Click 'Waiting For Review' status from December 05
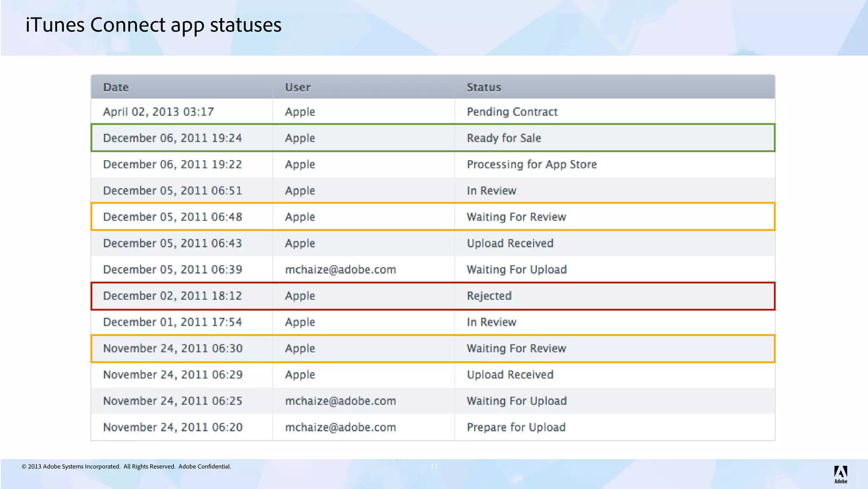This screenshot has width=868, height=489. [516, 217]
